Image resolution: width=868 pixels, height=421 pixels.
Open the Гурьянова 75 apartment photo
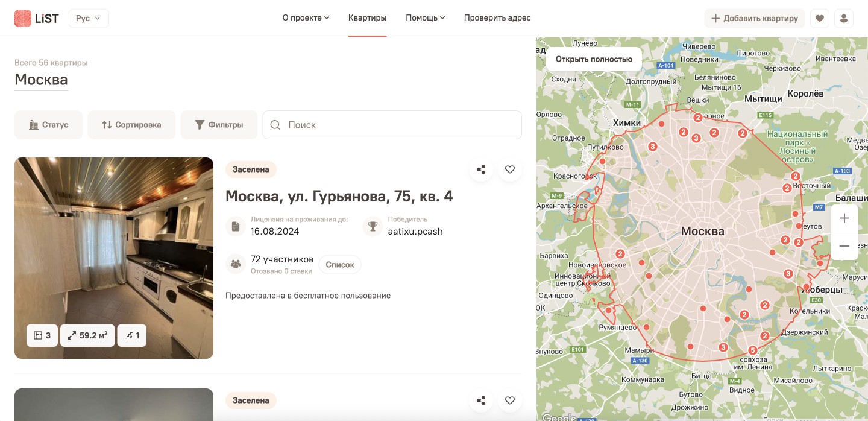pyautogui.click(x=114, y=258)
